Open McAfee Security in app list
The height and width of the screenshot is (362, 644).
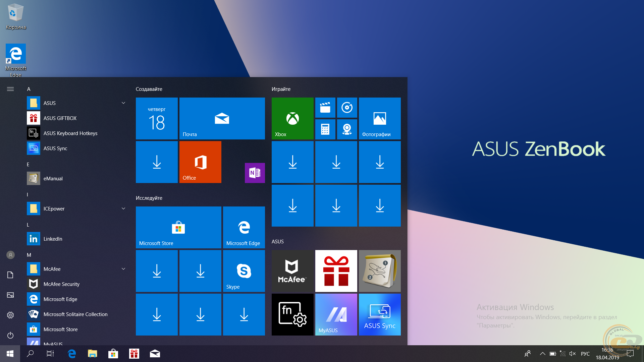77,284
